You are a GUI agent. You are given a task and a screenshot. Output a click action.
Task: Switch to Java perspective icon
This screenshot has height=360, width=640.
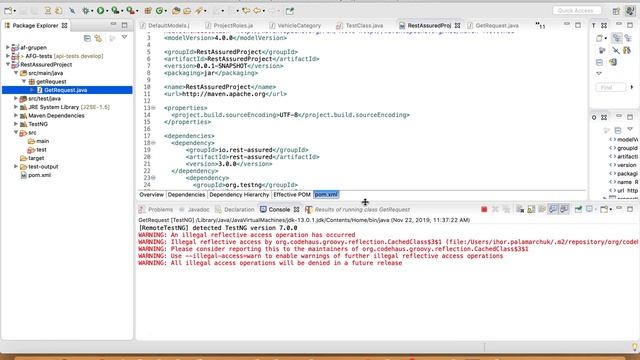point(630,11)
